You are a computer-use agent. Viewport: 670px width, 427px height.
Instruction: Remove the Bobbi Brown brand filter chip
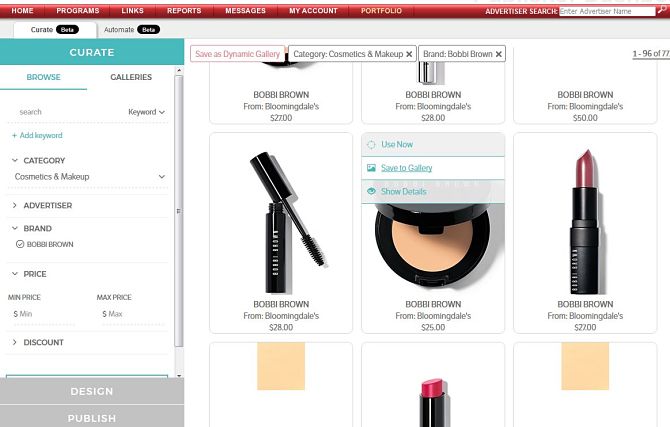pos(498,54)
